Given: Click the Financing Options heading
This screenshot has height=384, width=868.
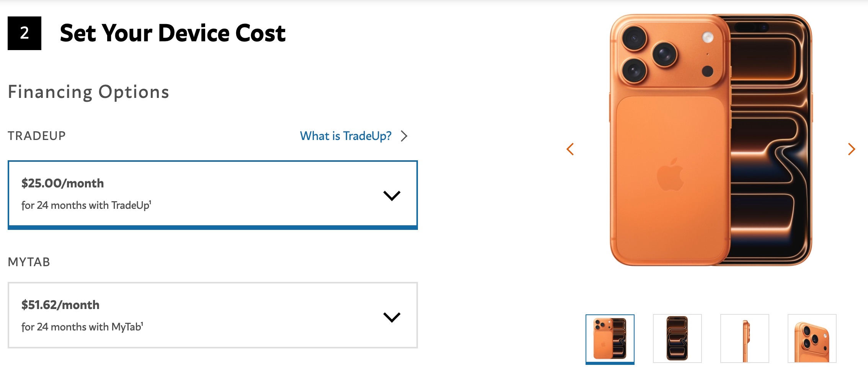Looking at the screenshot, I should coord(88,91).
